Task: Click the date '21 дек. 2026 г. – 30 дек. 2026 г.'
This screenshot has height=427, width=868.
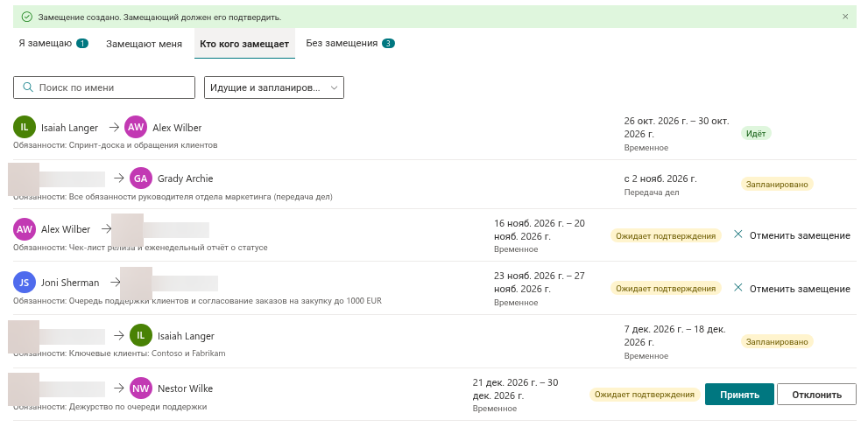Action: pos(515,388)
